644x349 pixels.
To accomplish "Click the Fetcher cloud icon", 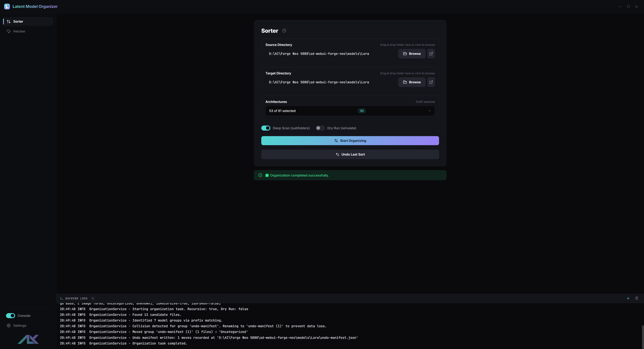I will click(x=9, y=31).
